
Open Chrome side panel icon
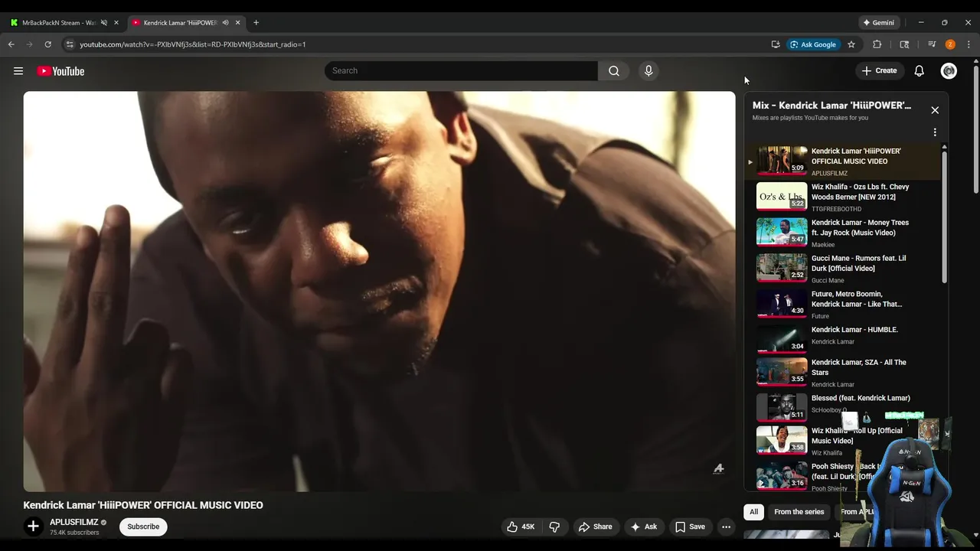tap(904, 44)
